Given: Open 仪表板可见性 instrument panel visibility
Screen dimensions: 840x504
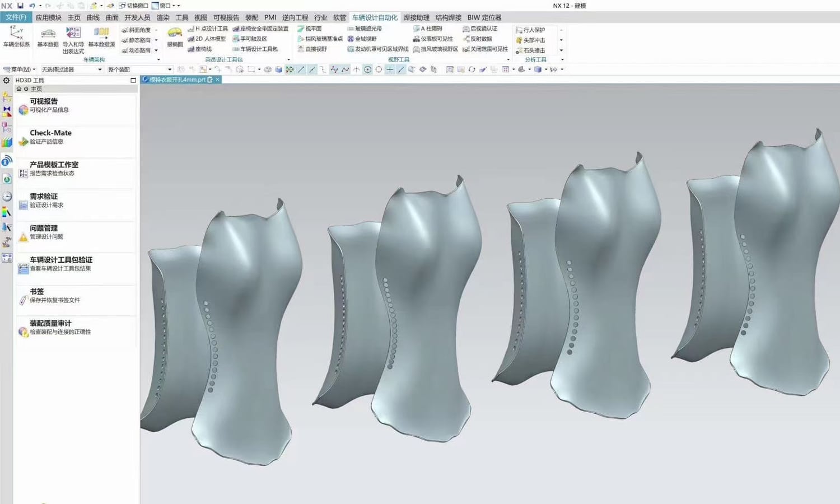Looking at the screenshot, I should pos(433,39).
